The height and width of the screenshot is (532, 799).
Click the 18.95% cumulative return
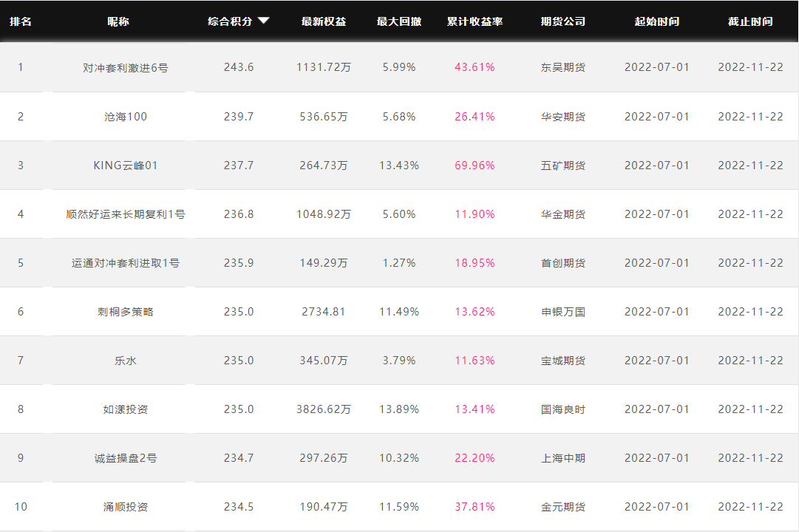tap(475, 263)
